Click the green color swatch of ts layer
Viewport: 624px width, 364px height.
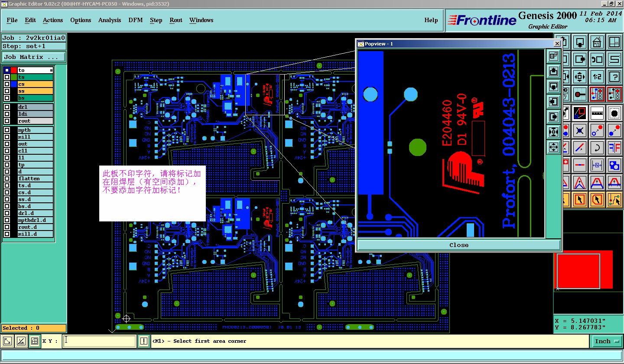tap(14, 77)
